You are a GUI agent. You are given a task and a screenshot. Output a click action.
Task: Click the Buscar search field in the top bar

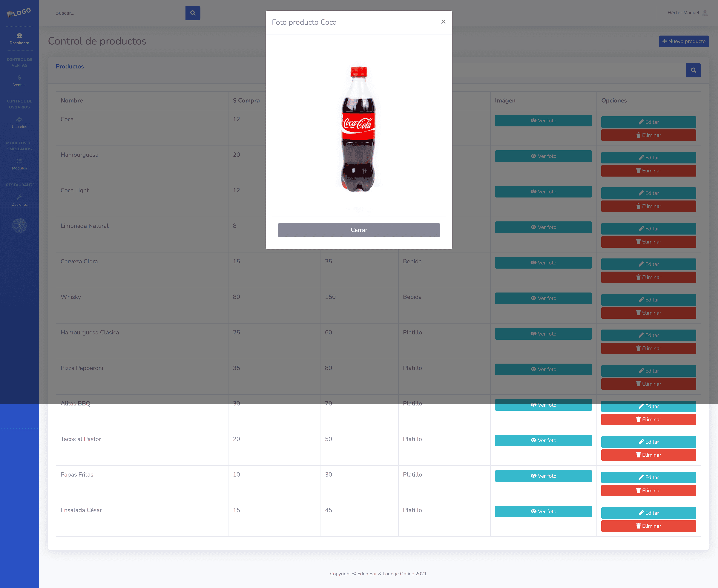[x=117, y=13]
